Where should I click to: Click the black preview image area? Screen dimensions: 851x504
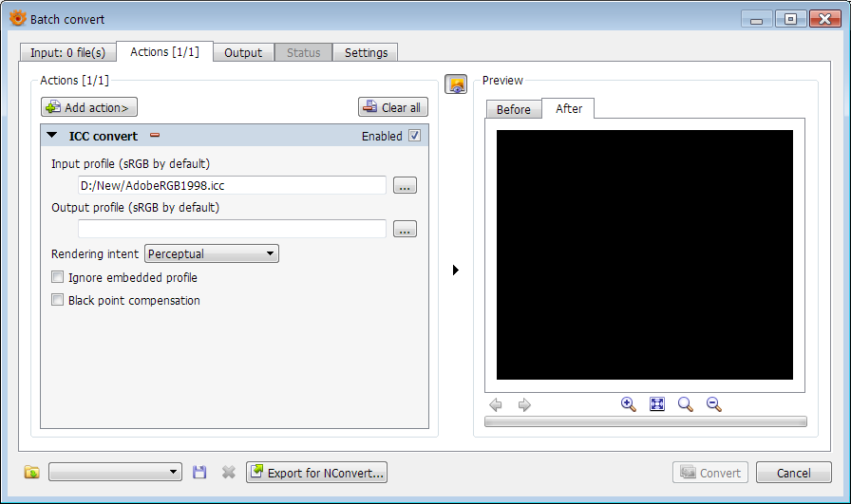click(x=645, y=254)
